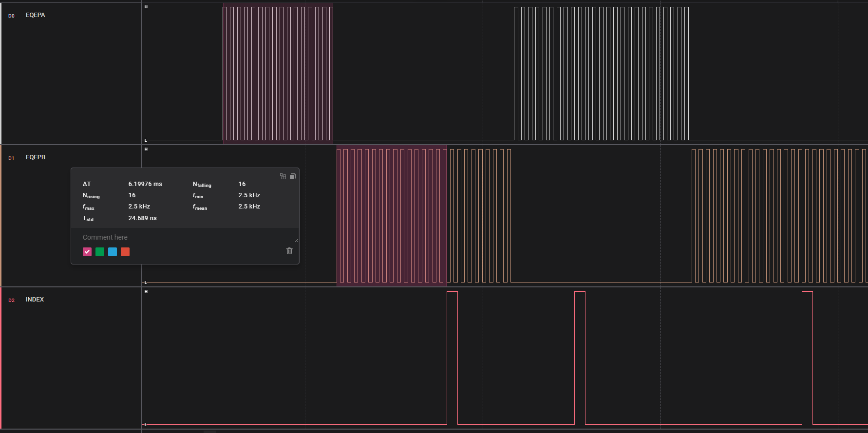The height and width of the screenshot is (433, 868).
Task: Click the pink highlighted measurement on EQEPA
Action: coord(278,73)
